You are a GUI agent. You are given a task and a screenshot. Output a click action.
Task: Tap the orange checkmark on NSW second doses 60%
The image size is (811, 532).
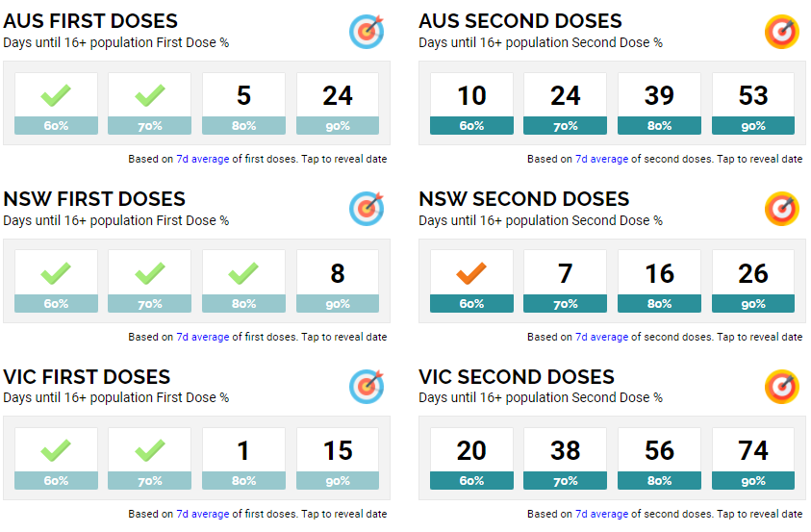tap(471, 273)
